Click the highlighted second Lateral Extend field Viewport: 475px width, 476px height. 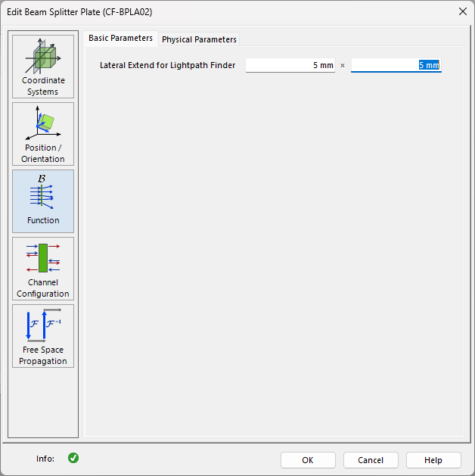point(396,65)
